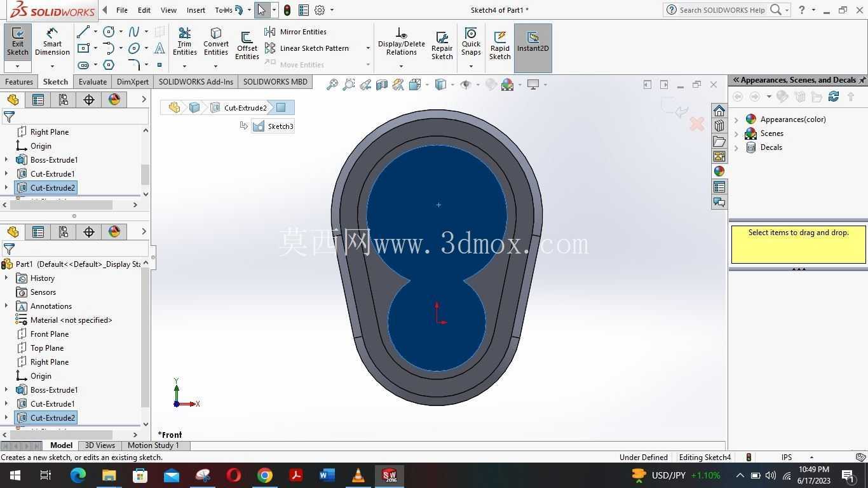Viewport: 868px width, 488px height.
Task: Click Linear Sketch Pattern
Action: pyautogui.click(x=308, y=48)
